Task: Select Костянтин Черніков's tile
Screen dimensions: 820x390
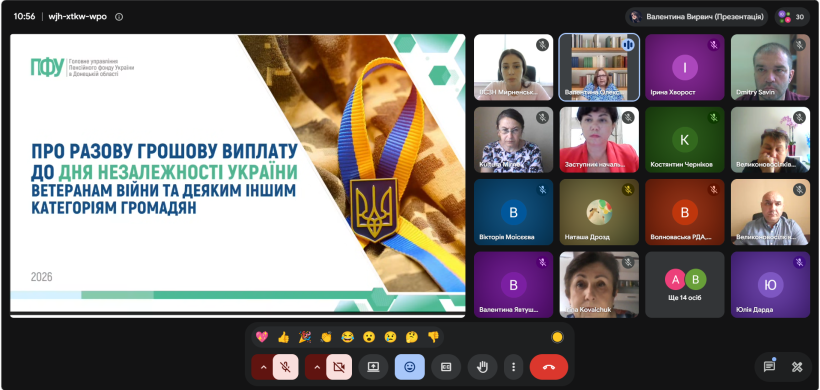Action: coord(685,140)
